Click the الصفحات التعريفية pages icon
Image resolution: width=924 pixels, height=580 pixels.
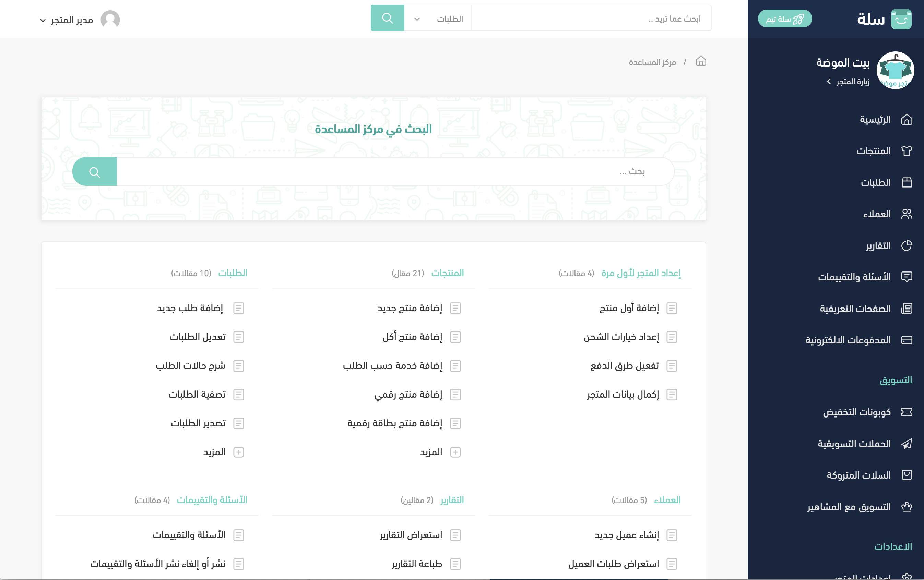pyautogui.click(x=907, y=309)
